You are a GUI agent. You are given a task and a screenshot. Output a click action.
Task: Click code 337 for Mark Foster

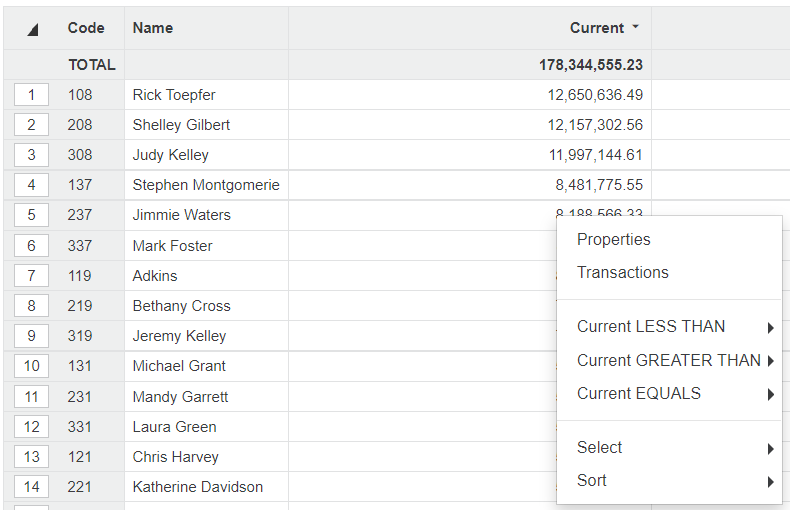[x=80, y=246]
